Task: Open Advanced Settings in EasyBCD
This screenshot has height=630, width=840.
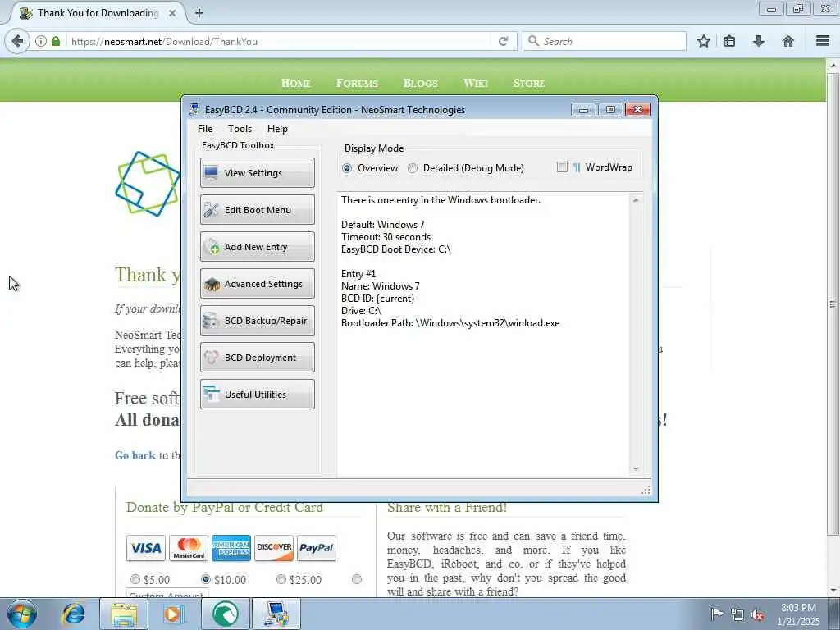Action: click(257, 283)
